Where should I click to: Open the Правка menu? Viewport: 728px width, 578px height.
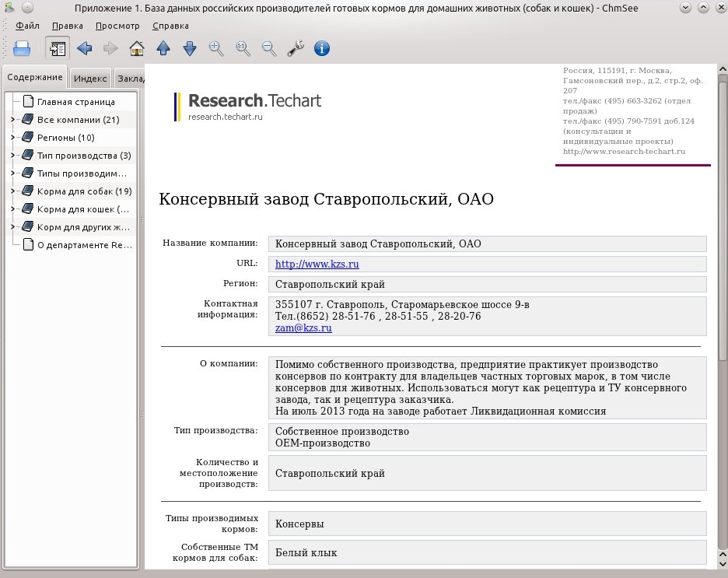[x=68, y=26]
